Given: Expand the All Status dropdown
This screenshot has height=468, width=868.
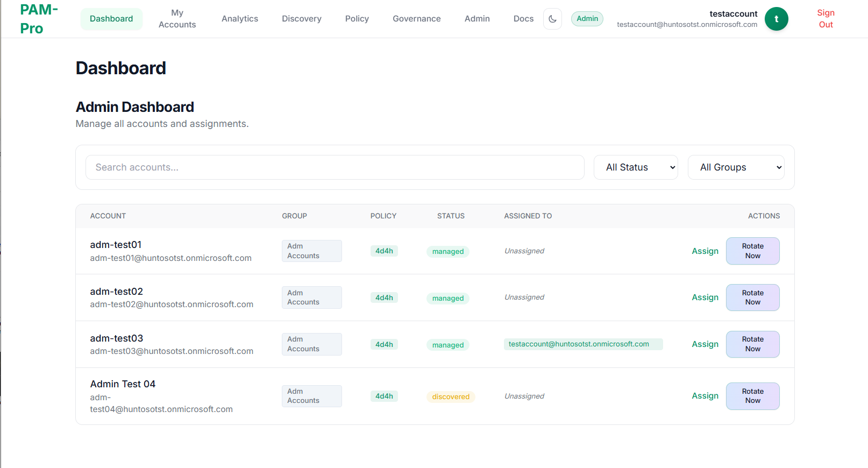Looking at the screenshot, I should click(x=636, y=167).
